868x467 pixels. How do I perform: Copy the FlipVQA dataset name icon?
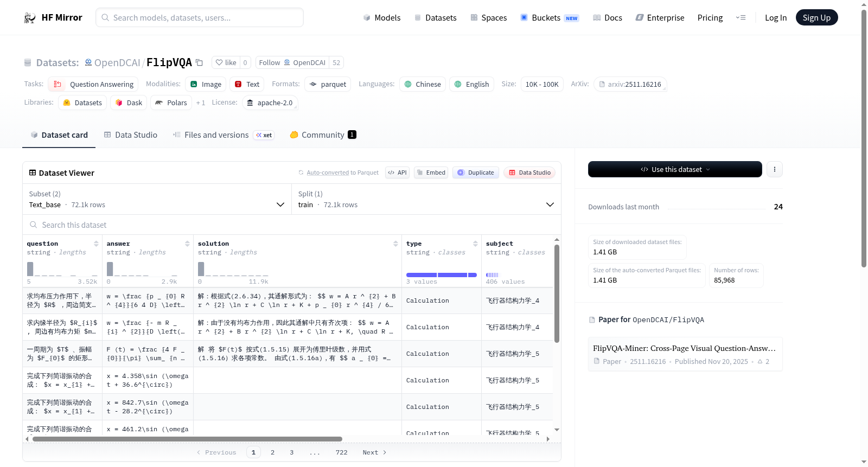[199, 62]
